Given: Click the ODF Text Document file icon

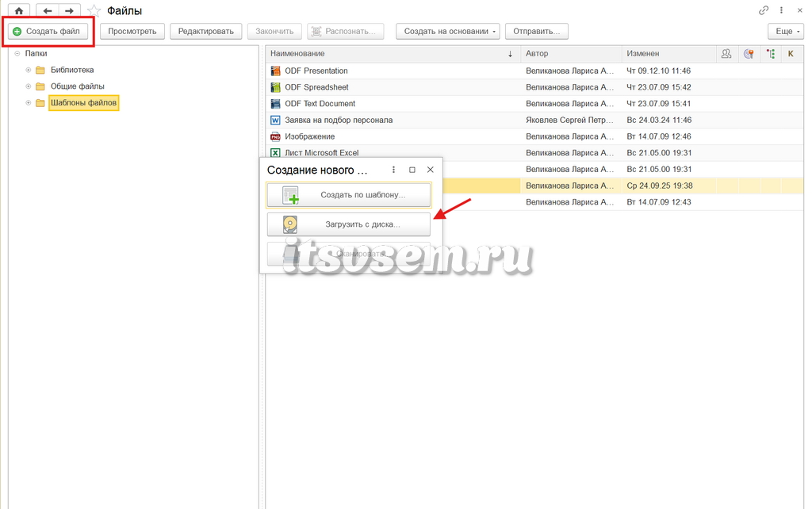Looking at the screenshot, I should [x=275, y=104].
